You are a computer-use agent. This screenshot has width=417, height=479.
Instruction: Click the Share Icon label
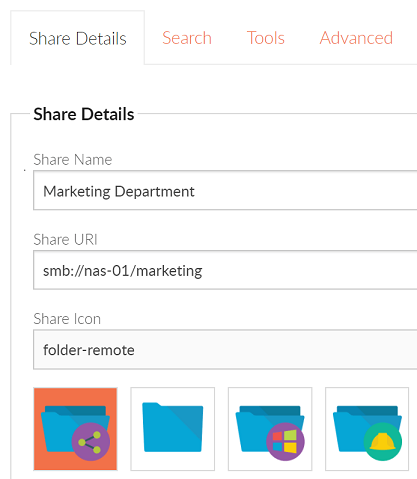tap(67, 319)
